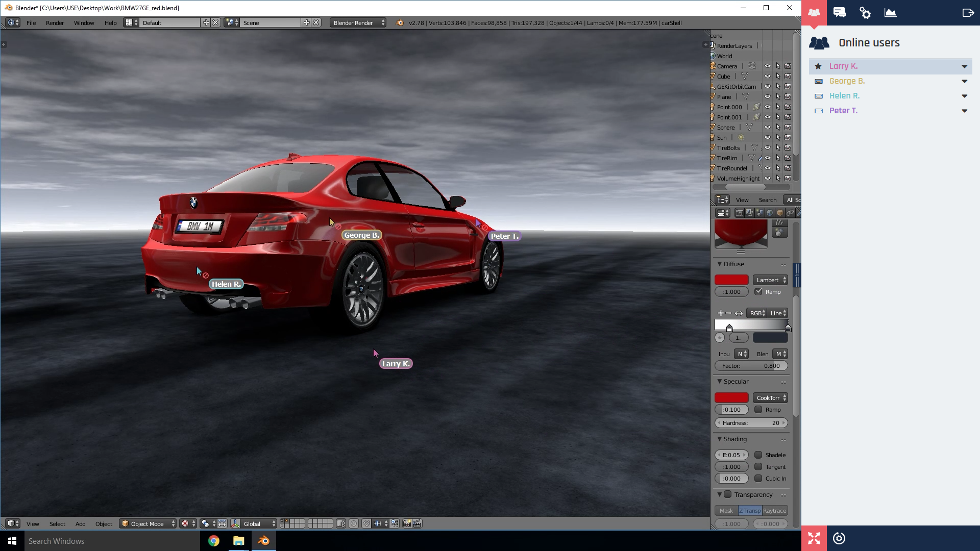Open the viewport Select menu

tap(57, 523)
